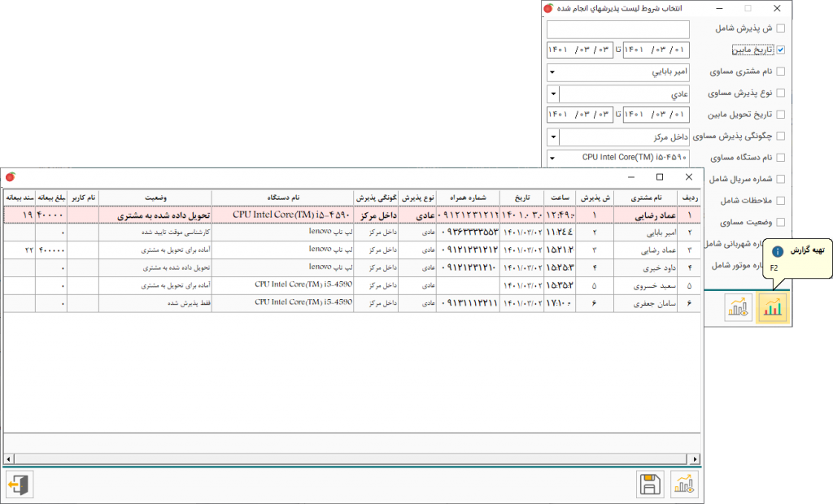Click the 'ساعت' column header

[x=560, y=198]
